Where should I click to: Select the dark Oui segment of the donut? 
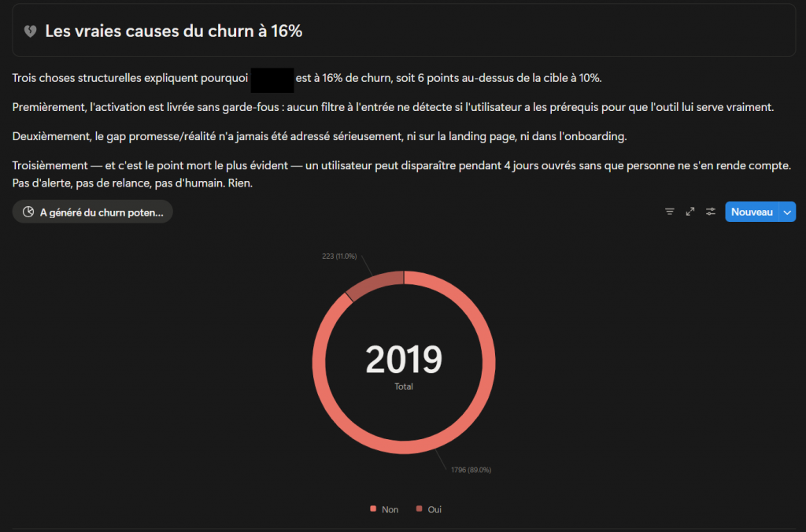tap(374, 286)
